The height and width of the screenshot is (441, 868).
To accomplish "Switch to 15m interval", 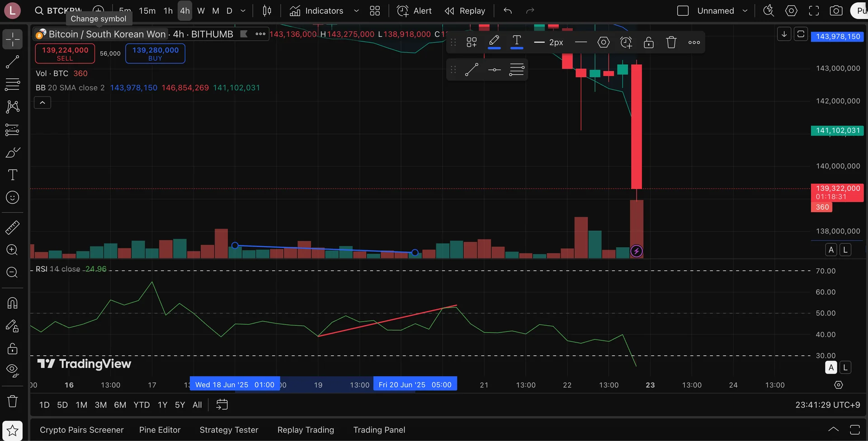I will [147, 10].
